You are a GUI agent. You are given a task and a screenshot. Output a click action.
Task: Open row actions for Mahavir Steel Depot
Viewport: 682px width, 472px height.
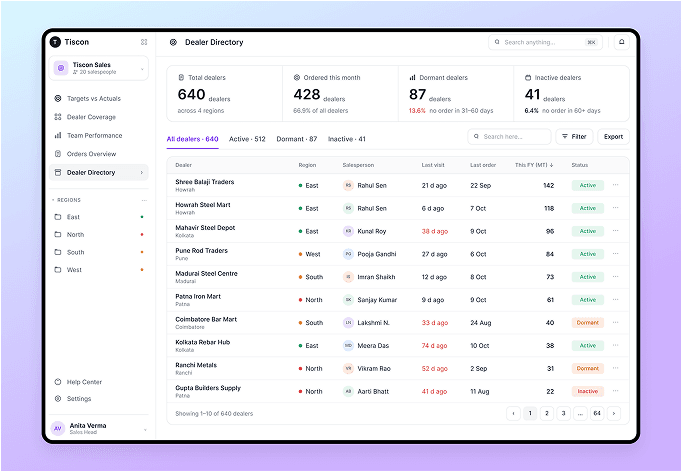pyautogui.click(x=615, y=231)
